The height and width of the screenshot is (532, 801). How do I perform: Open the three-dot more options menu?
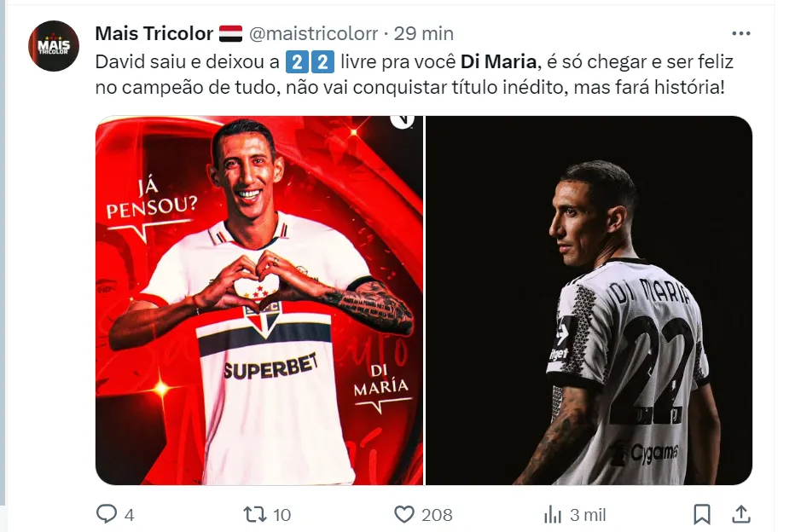pos(740,34)
